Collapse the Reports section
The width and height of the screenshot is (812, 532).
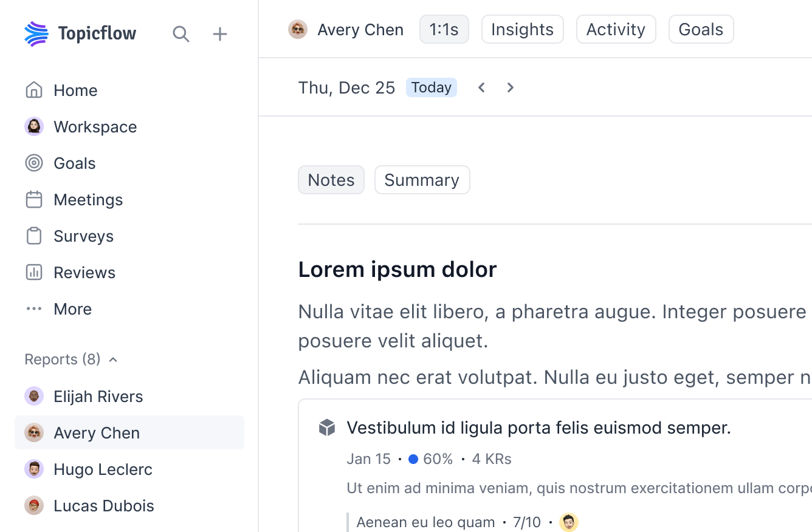click(112, 359)
